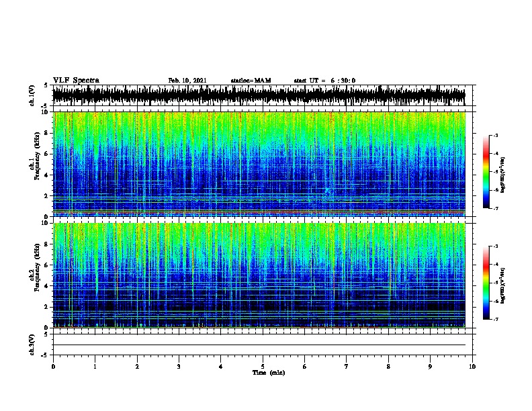532x411 pixels.
Task: Click the time axis tick label "8"
Action: coord(388,367)
